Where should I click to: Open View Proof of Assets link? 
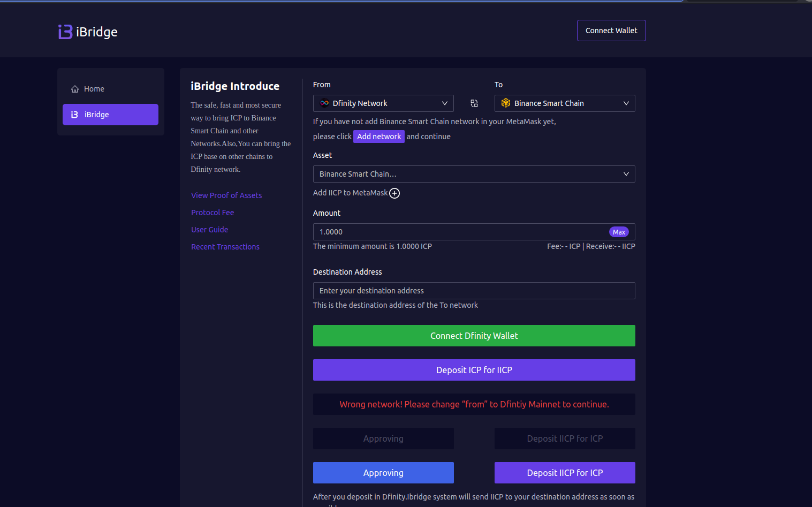[x=226, y=195]
